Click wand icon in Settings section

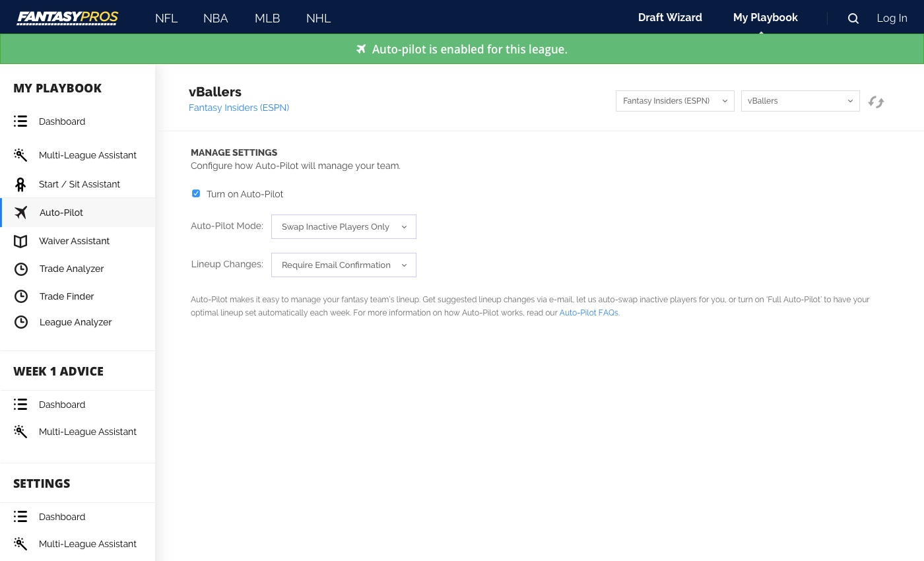20,544
